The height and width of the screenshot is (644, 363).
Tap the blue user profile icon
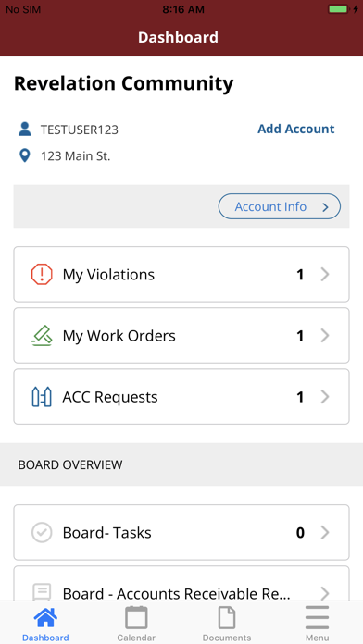pos(25,129)
